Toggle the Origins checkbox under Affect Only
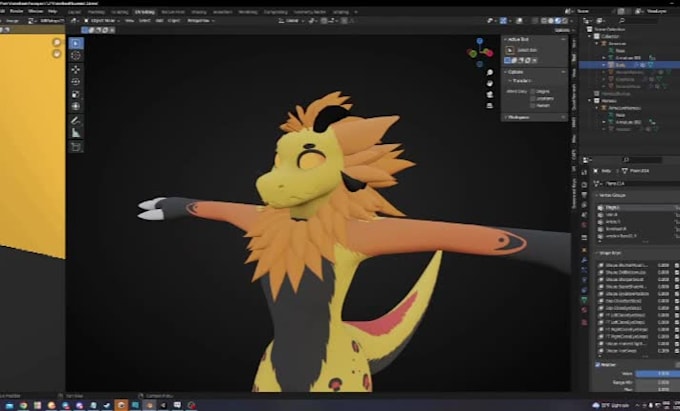Screen dimensions: 680x411 (x=533, y=91)
